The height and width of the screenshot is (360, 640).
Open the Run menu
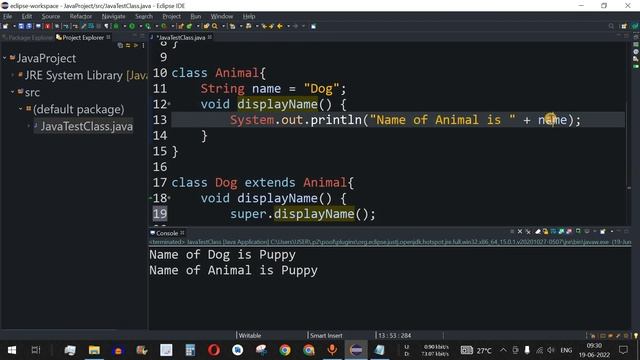[196, 16]
